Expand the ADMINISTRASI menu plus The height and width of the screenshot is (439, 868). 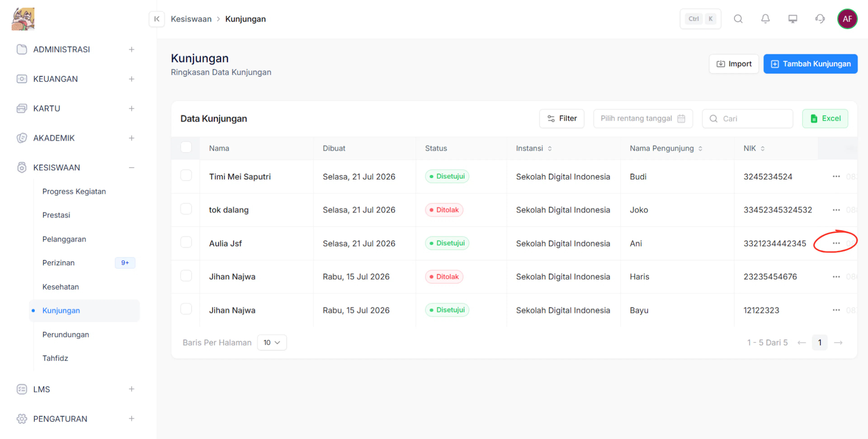pyautogui.click(x=131, y=49)
